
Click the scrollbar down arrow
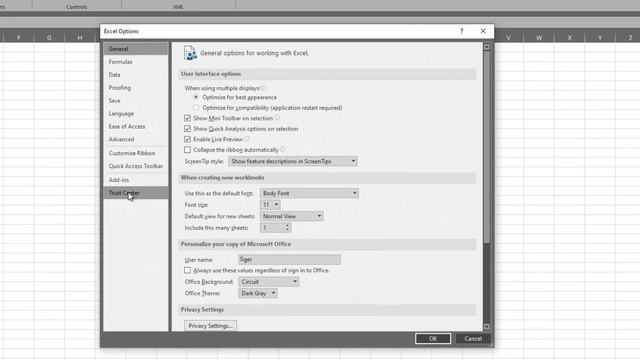487,327
